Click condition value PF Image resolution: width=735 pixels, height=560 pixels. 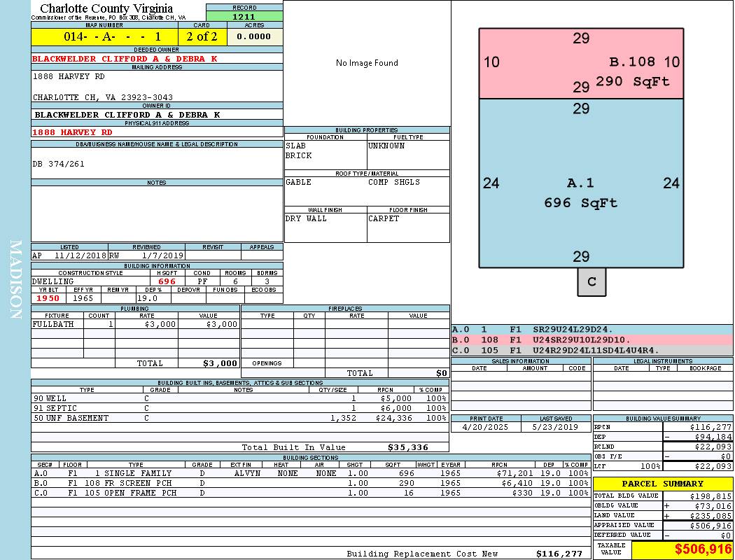(x=202, y=281)
